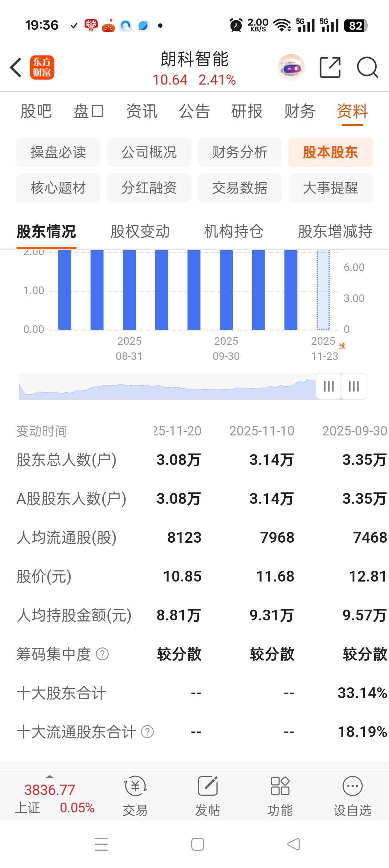Switch to the 机构持仓 sub-tab
389x868 pixels.
[x=234, y=231]
